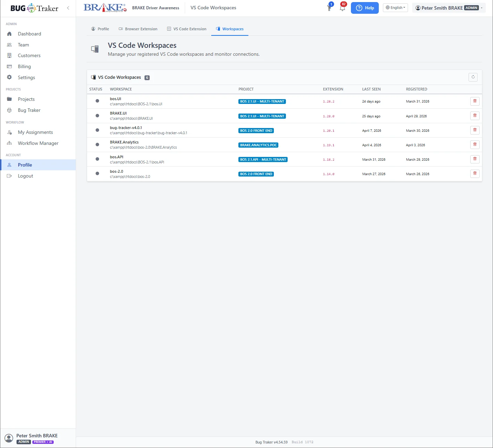
Task: Click the BOS 2.1.API - MULTI-TENANT project badge
Action: point(263,160)
